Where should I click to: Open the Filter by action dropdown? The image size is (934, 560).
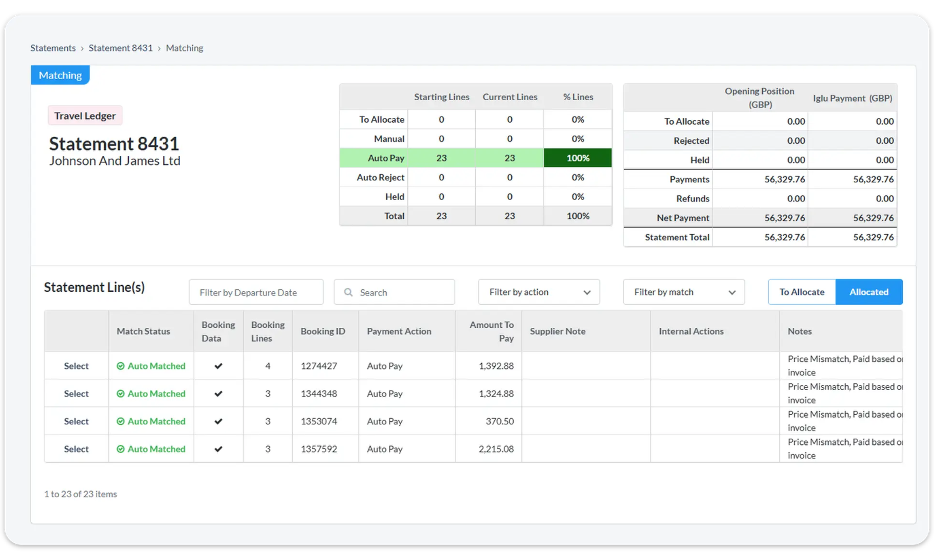(x=538, y=292)
